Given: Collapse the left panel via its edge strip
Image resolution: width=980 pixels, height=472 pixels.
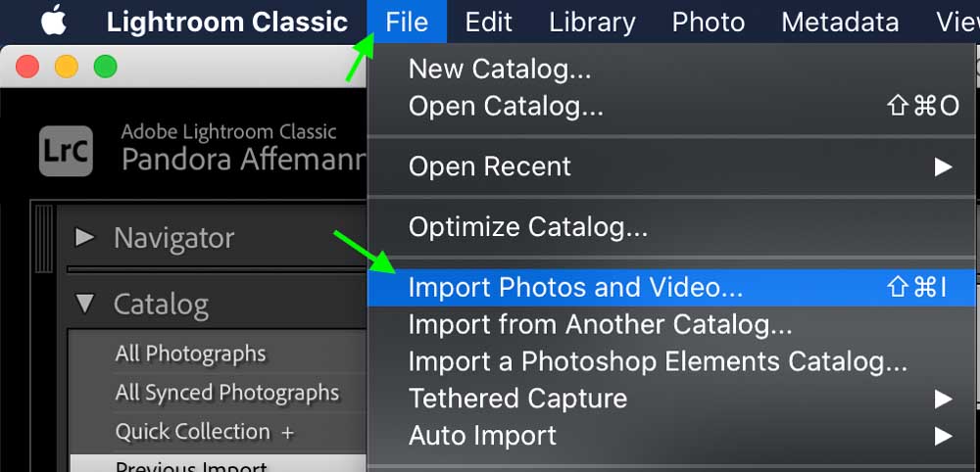Looking at the screenshot, I should 44,239.
